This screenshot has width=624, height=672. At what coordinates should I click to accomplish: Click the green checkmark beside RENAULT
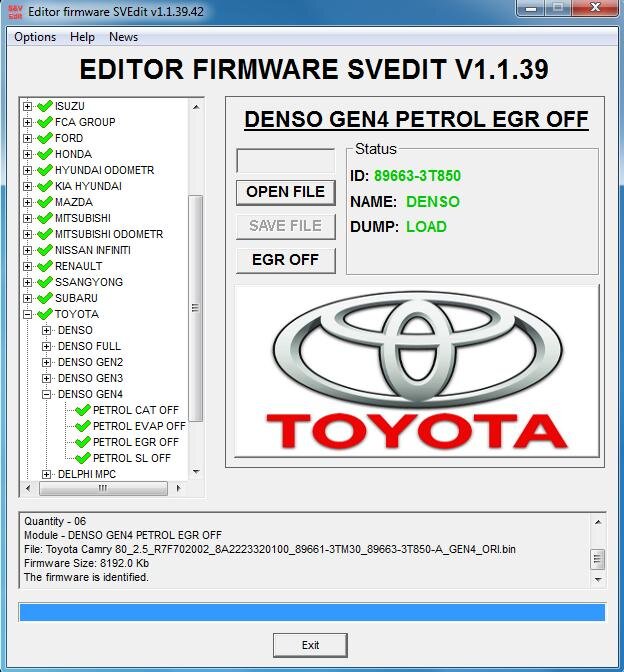tap(45, 266)
